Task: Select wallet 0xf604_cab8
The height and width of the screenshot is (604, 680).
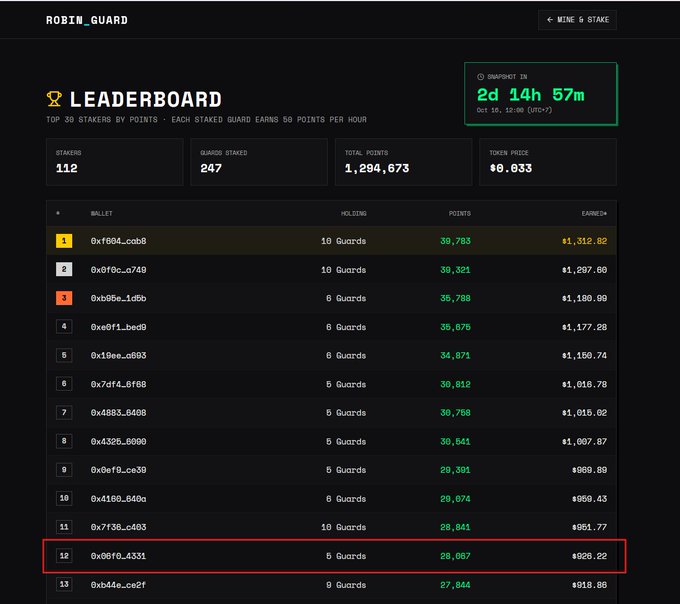Action: [x=118, y=241]
